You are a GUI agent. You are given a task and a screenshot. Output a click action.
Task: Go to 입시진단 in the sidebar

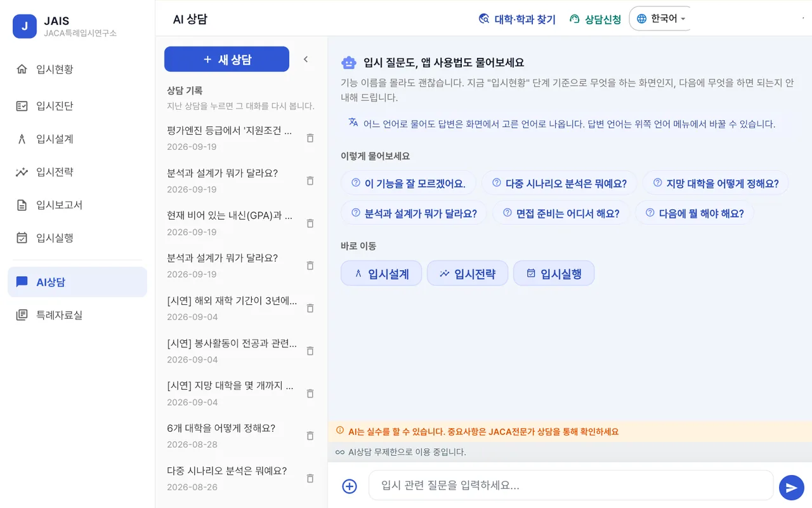pos(77,106)
